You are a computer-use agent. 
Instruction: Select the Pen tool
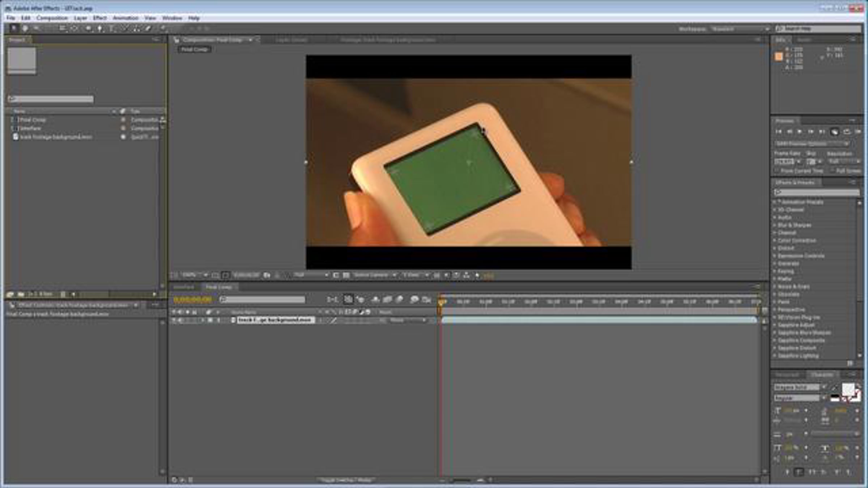point(100,28)
